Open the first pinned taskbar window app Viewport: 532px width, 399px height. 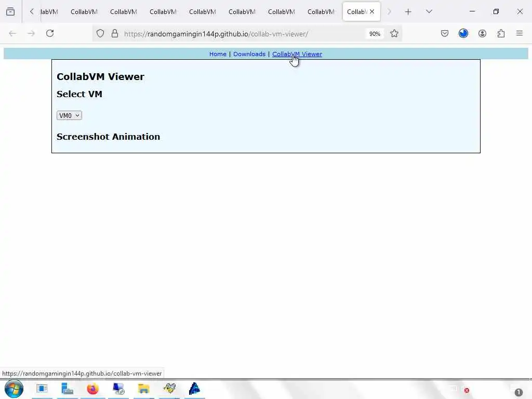coord(42,389)
